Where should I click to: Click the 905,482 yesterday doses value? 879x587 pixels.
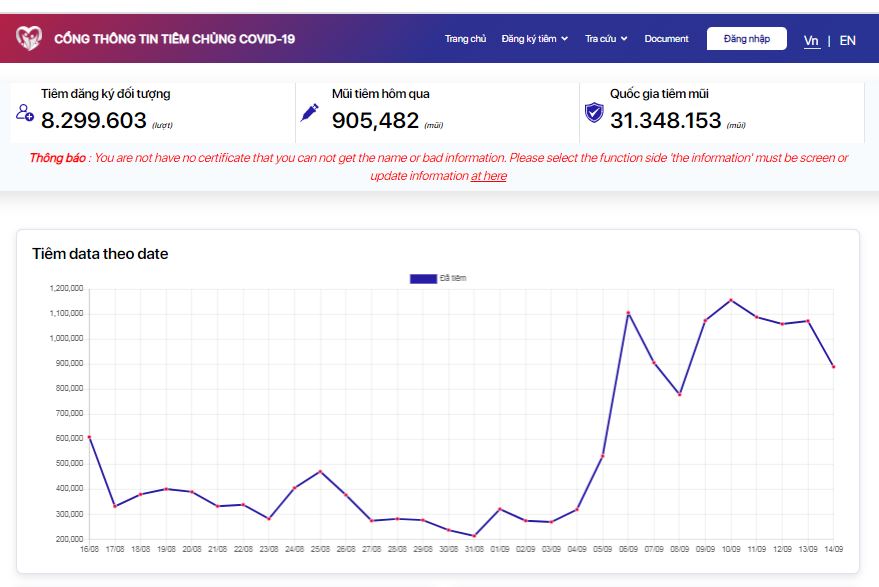375,121
